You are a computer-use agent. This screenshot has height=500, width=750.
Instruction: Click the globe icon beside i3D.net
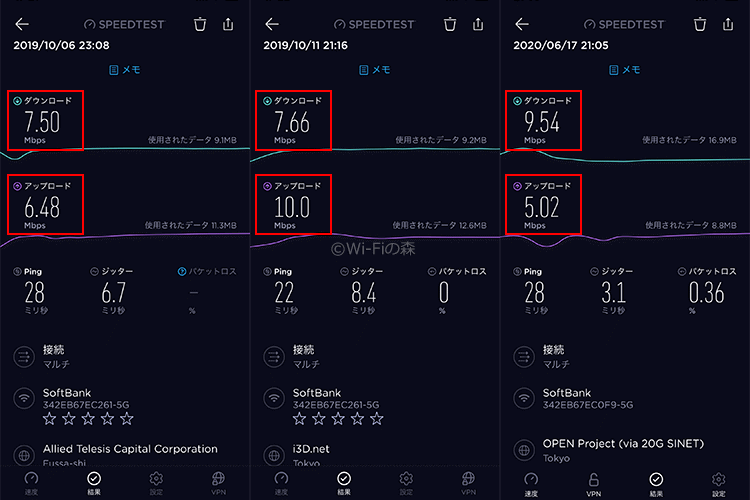274,455
